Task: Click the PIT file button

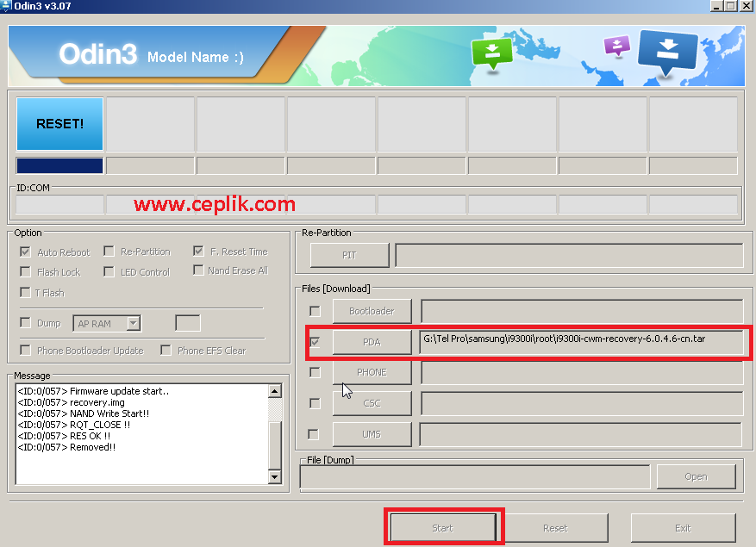Action: click(349, 255)
